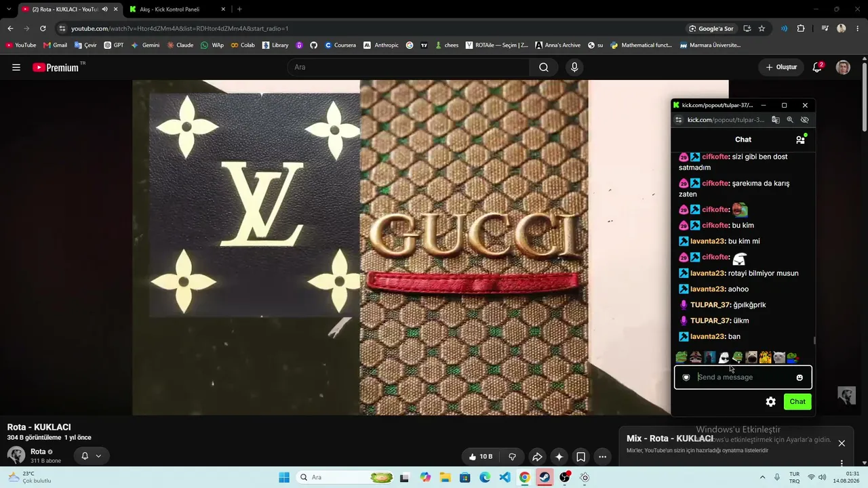
Task: Open the Mix playlist options menu
Action: [842, 464]
